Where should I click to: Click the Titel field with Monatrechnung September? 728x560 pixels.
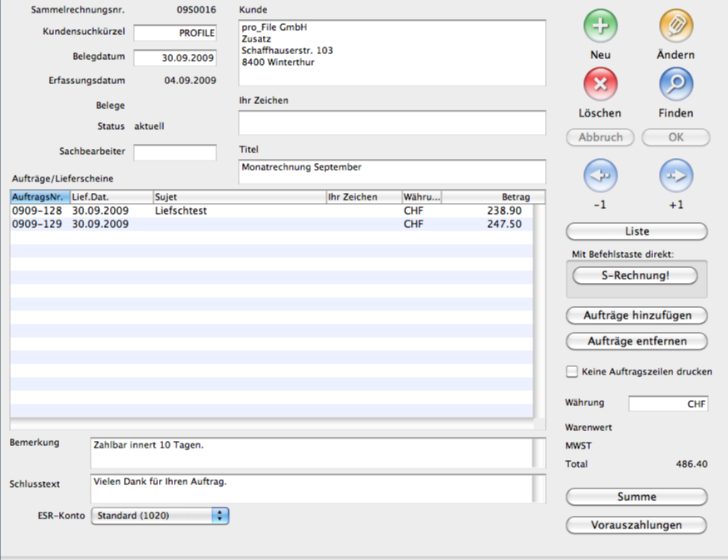point(391,171)
